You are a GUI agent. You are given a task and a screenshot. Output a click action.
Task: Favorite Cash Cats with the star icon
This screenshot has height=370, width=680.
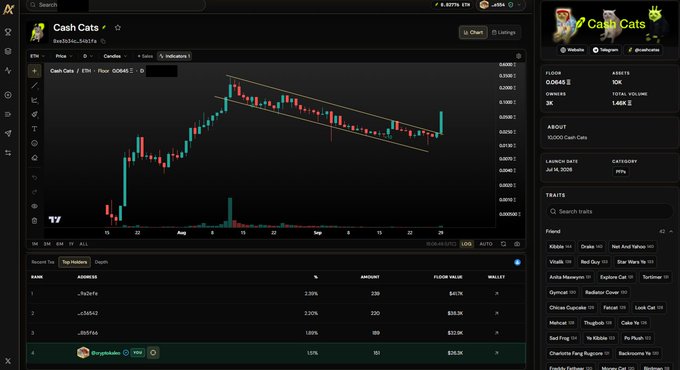118,27
